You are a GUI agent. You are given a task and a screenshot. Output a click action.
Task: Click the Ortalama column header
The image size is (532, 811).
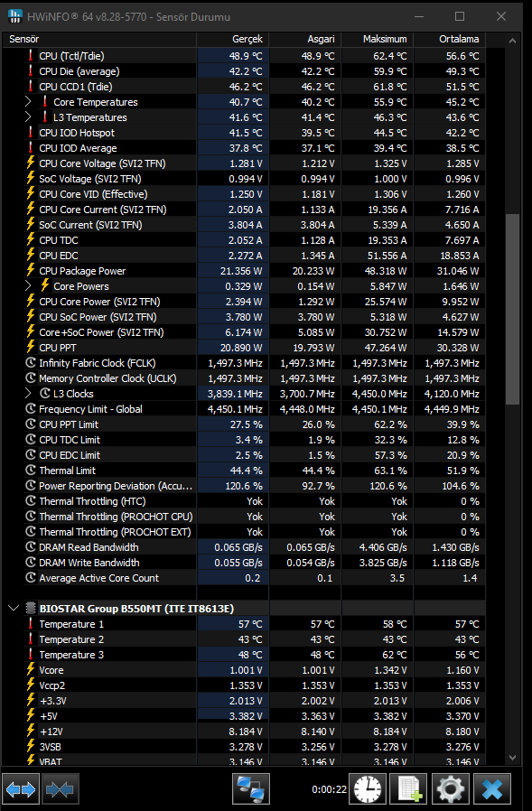click(449, 40)
